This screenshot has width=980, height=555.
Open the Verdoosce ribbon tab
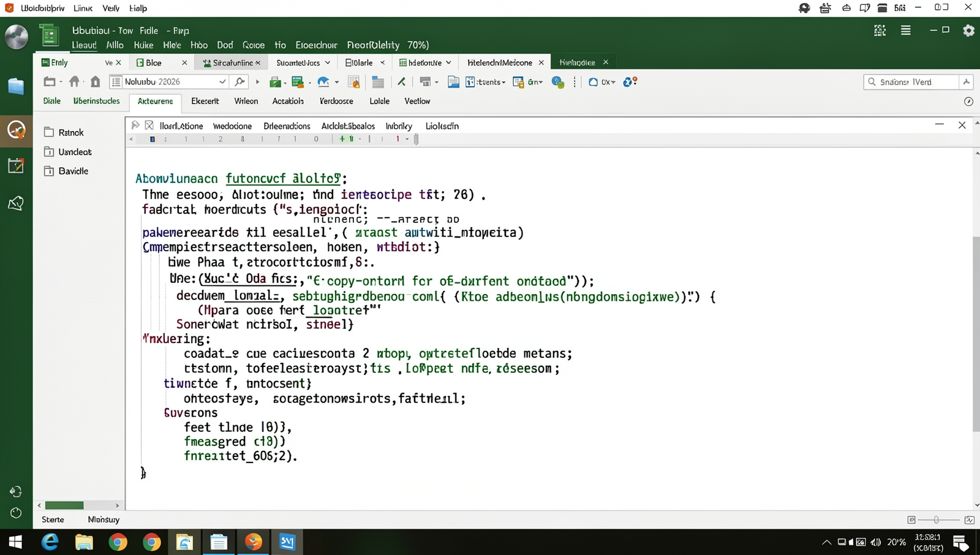point(336,101)
